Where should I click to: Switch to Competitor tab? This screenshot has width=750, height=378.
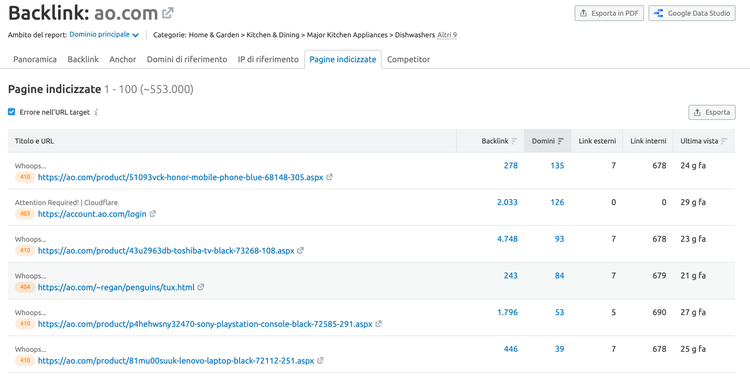408,59
